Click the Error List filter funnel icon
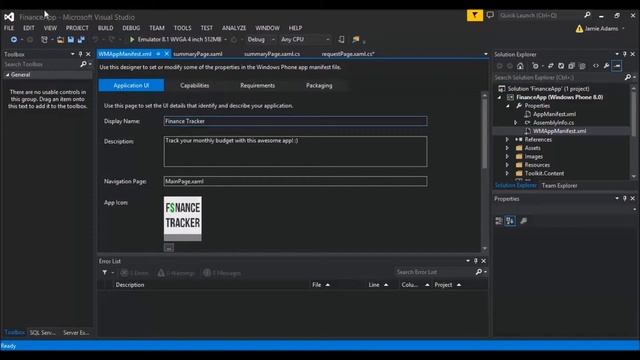The image size is (640, 360). [x=105, y=272]
